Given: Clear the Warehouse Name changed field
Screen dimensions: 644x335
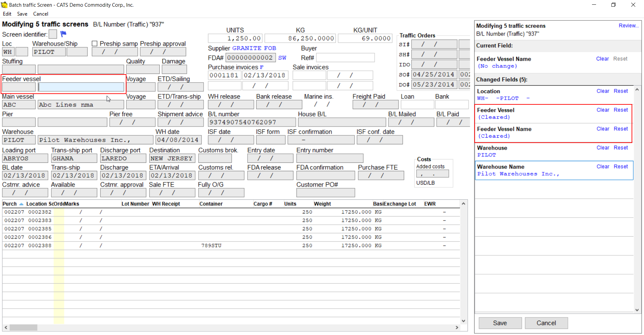Looking at the screenshot, I should pyautogui.click(x=603, y=166).
